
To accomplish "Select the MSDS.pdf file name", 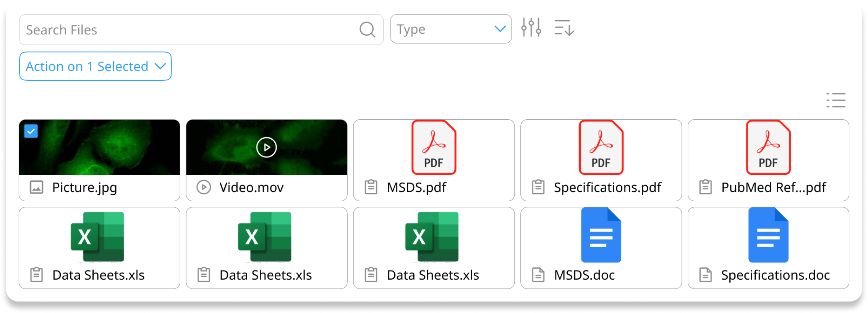I will [x=416, y=187].
